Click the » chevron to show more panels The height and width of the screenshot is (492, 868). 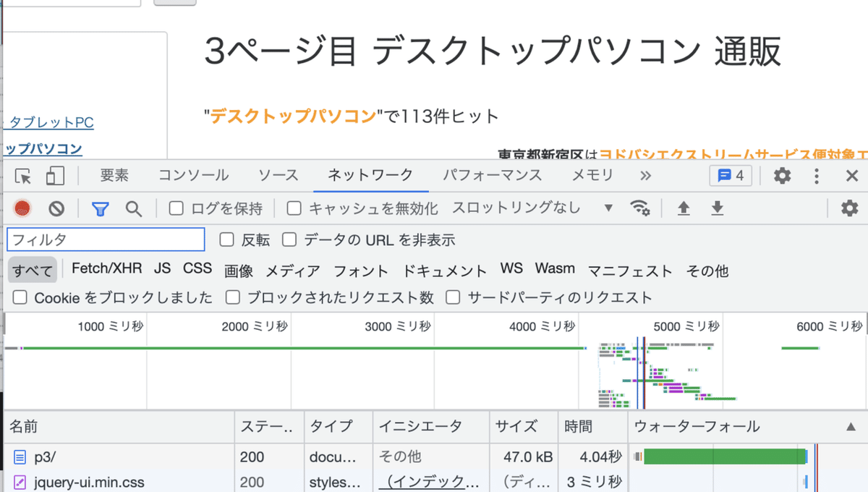coord(646,174)
